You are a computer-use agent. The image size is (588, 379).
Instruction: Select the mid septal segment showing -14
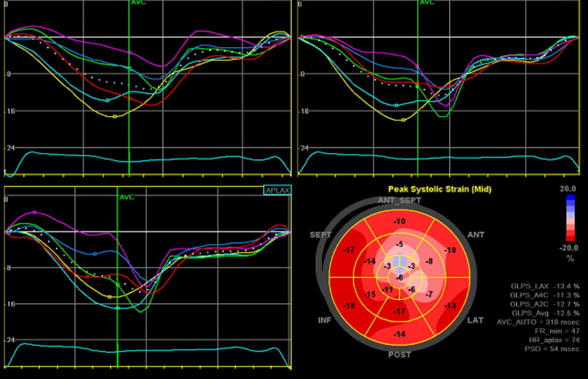tap(370, 261)
